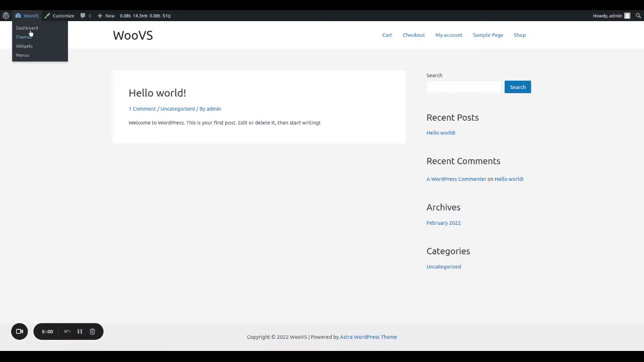
Task: Open Widgets from the WooVS submenu
Action: pyautogui.click(x=24, y=46)
